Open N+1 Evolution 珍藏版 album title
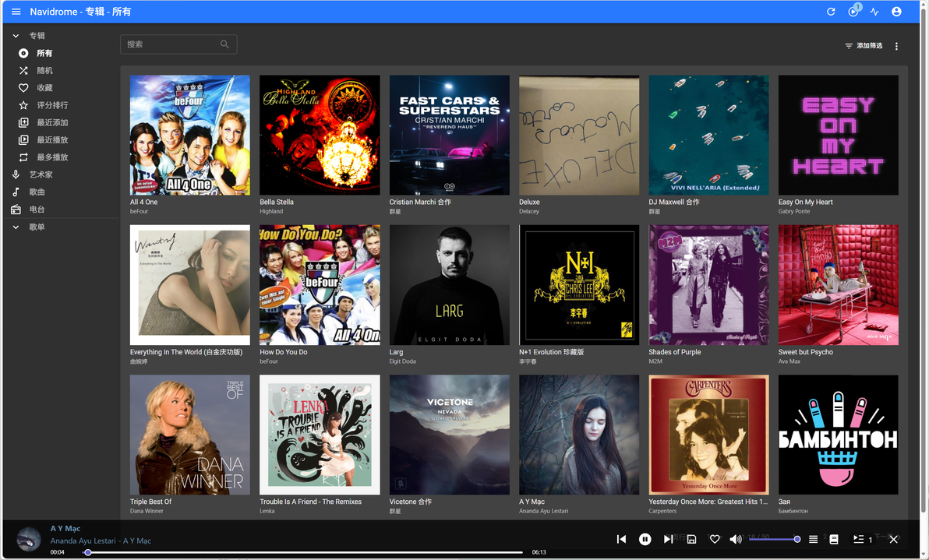The image size is (929, 560). pos(551,351)
